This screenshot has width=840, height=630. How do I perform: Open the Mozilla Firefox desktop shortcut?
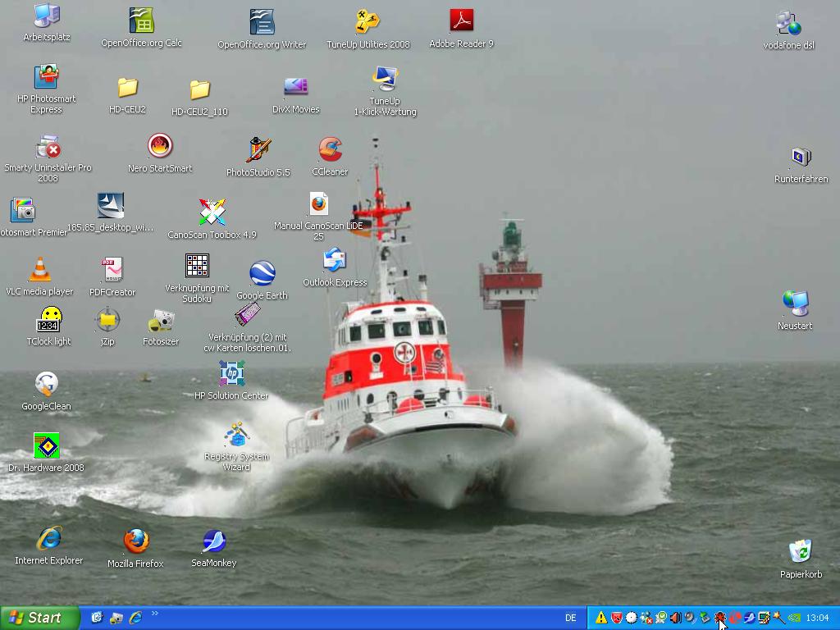(x=135, y=541)
